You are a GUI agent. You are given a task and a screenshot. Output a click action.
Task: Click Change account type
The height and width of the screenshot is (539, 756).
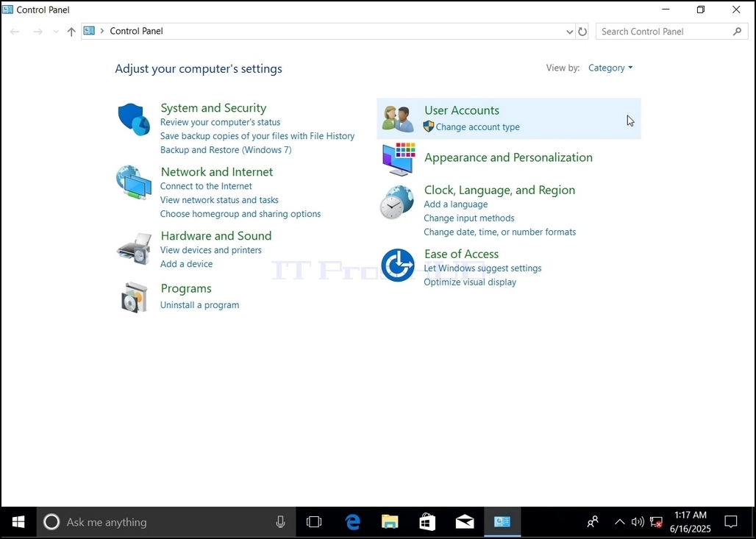coord(478,127)
